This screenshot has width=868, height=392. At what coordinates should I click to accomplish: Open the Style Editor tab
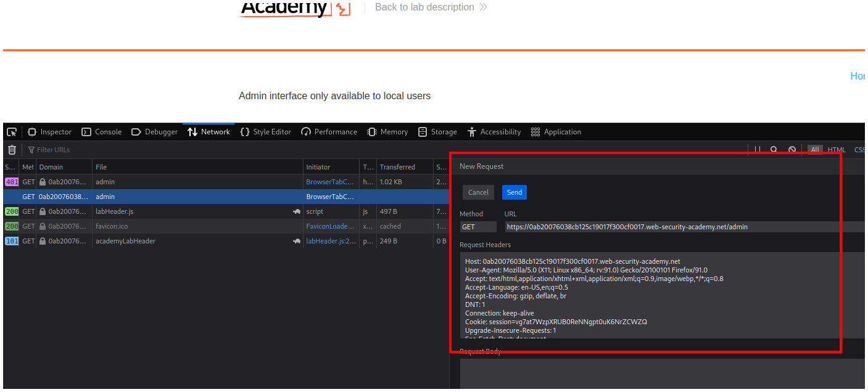point(265,132)
